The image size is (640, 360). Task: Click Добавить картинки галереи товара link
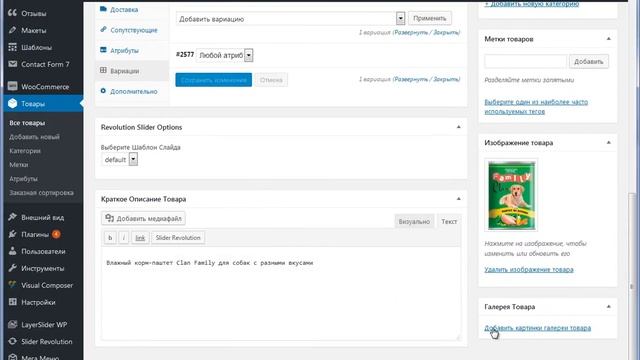[x=538, y=328]
